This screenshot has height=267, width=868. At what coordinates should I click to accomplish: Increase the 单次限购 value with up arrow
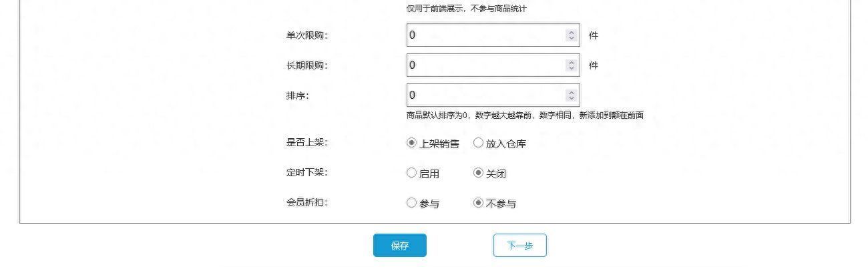pyautogui.click(x=571, y=32)
